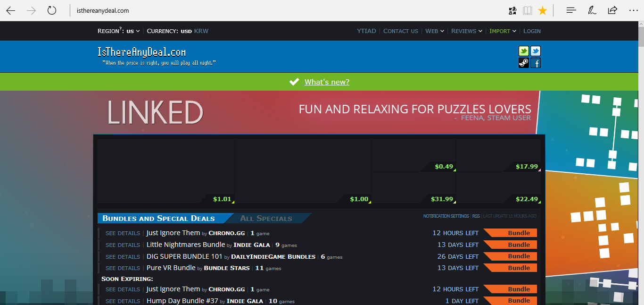The image size is (644, 305).
Task: Click the browser forward arrow
Action: 32,10
